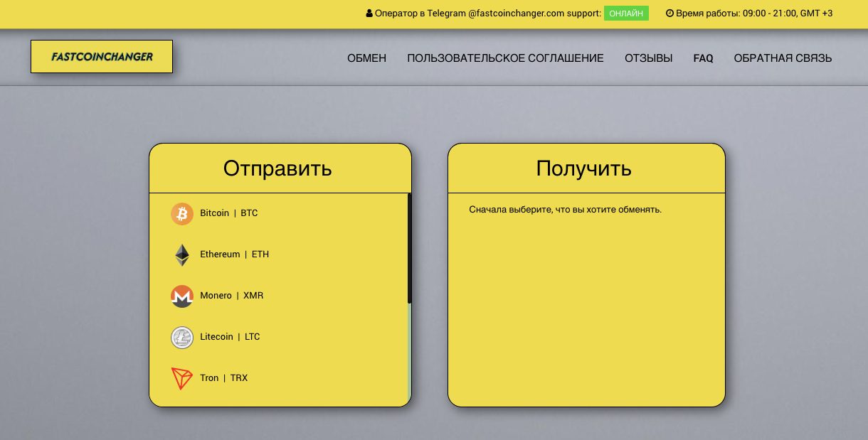
Task: Go to the ОТЗЫВЫ page
Action: coord(648,58)
